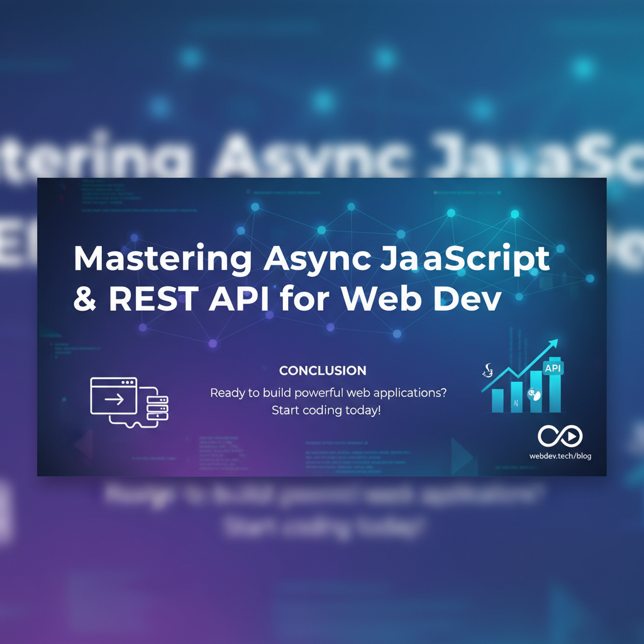Open the infinity play logo
The height and width of the screenshot is (644, 644).
560,436
